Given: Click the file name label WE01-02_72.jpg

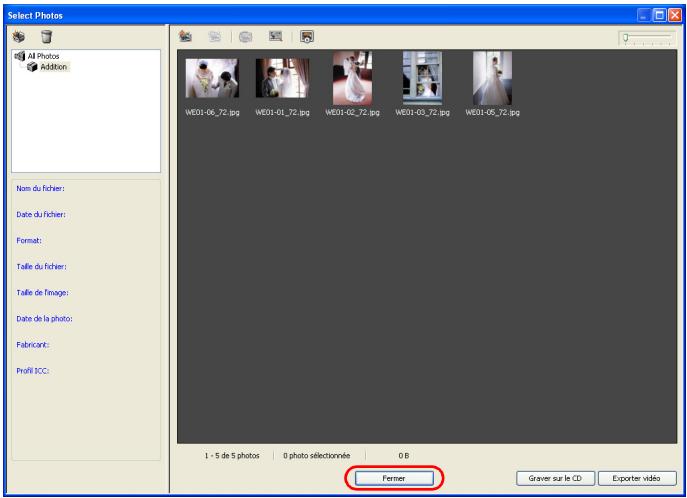Looking at the screenshot, I should (352, 113).
